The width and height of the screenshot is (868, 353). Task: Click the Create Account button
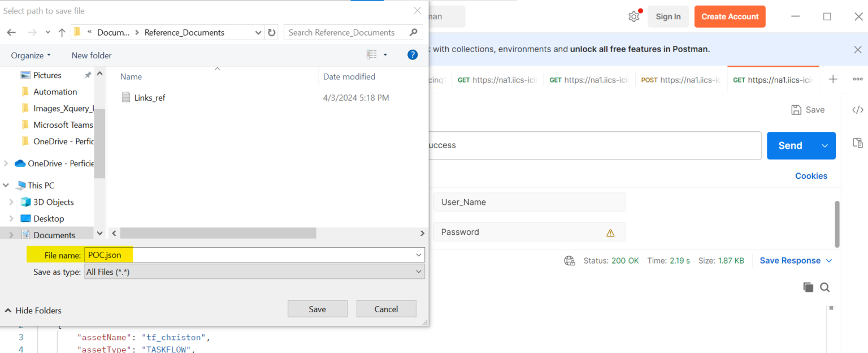730,16
